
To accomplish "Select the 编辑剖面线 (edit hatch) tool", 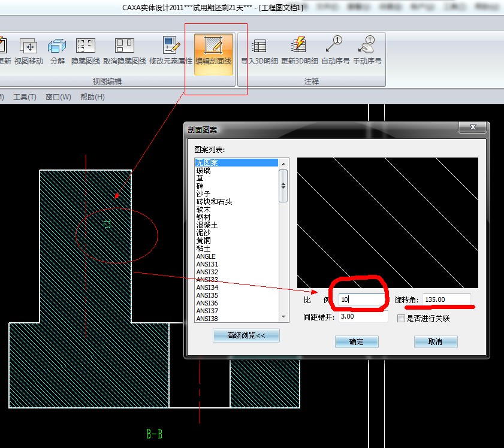I will click(x=213, y=46).
